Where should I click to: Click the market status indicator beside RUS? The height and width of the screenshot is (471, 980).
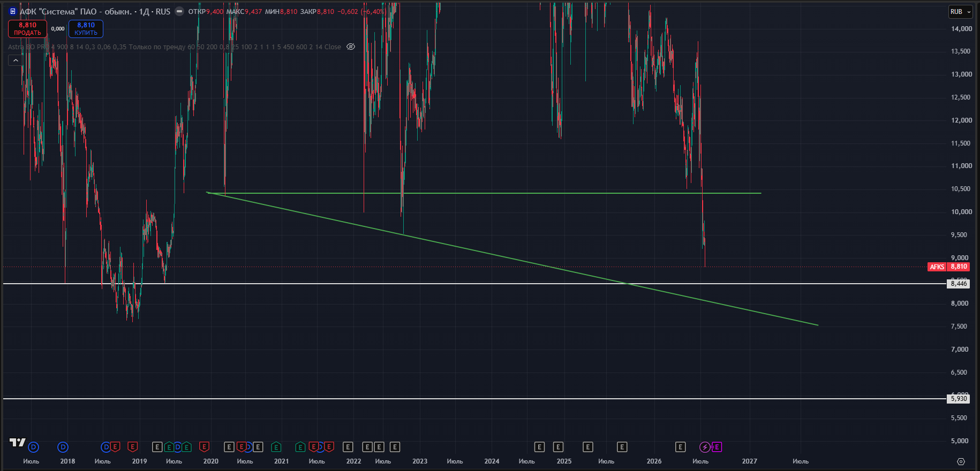point(179,11)
